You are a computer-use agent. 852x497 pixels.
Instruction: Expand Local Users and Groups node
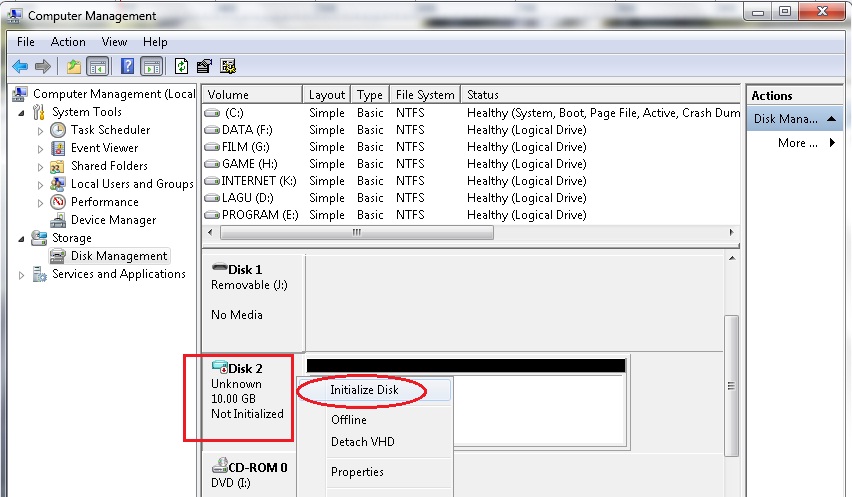click(40, 185)
